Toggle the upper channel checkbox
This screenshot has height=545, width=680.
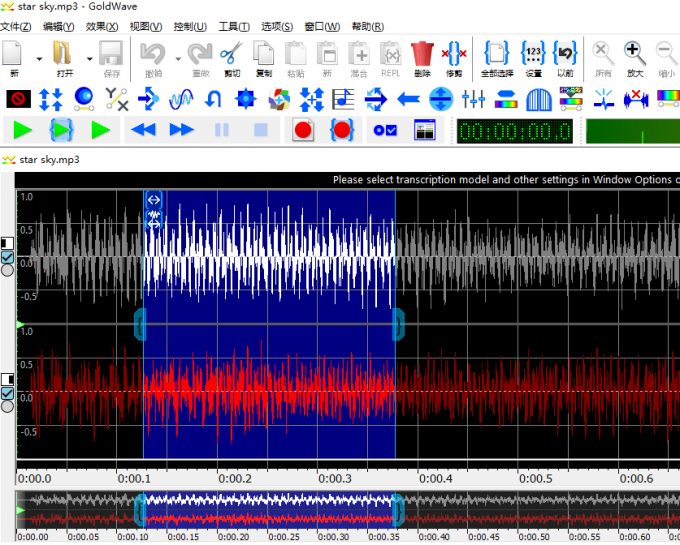(8, 257)
